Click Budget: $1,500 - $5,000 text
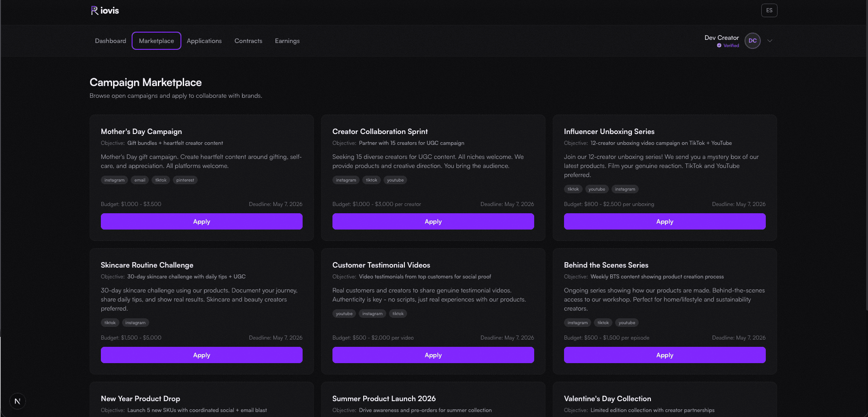Viewport: 868px width, 417px height. (131, 338)
